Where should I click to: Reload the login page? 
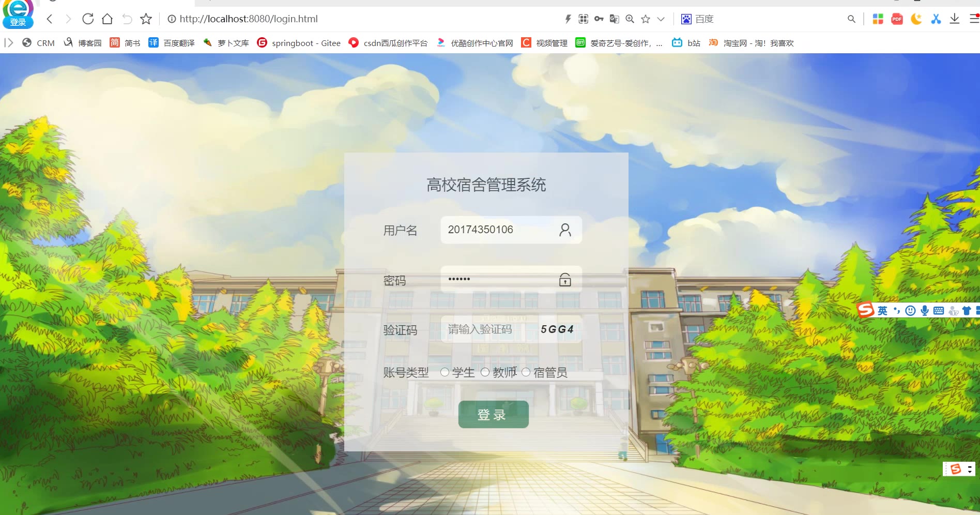pos(88,19)
